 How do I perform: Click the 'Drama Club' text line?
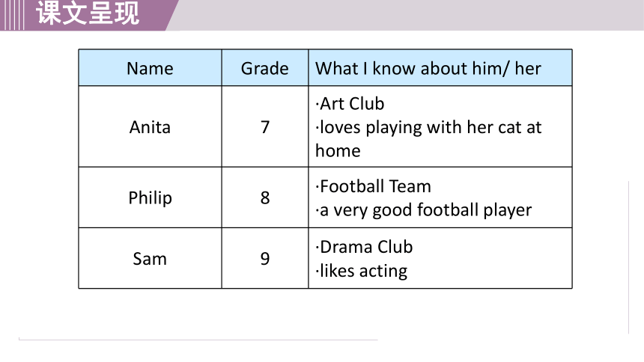click(364, 247)
